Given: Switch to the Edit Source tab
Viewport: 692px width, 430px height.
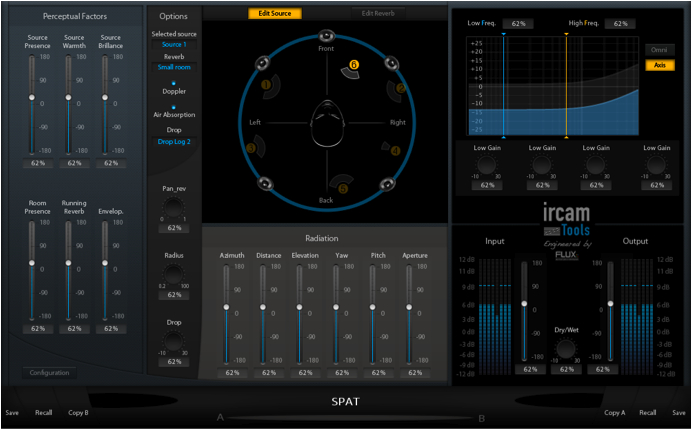Looking at the screenshot, I should point(275,14).
